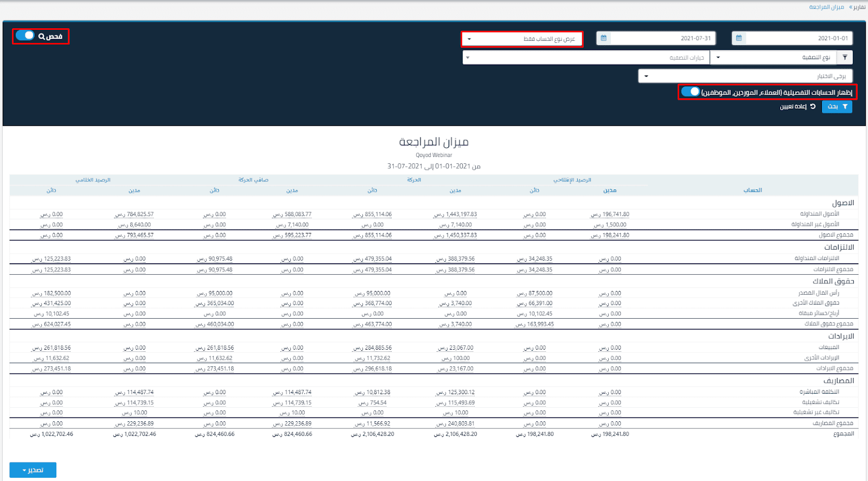Screen dimensions: 868x481
Task: Click the 2021-01-01 start date field
Action: [x=799, y=38]
